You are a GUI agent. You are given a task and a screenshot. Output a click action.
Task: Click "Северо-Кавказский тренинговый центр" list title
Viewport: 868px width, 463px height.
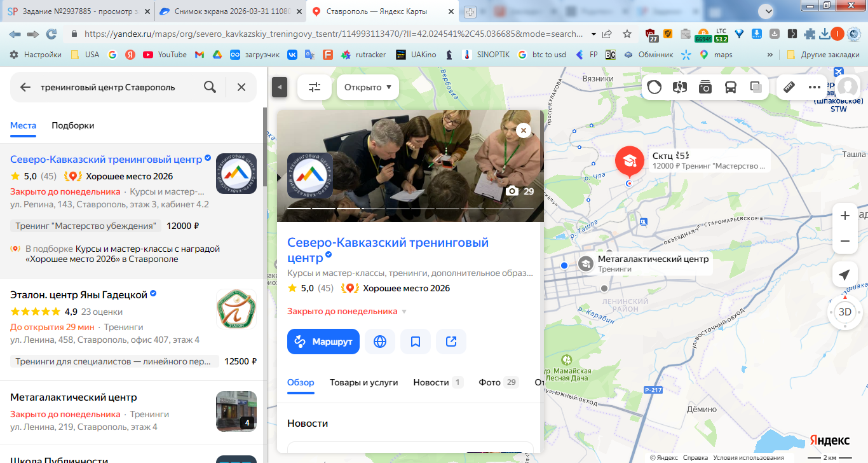[x=106, y=159]
